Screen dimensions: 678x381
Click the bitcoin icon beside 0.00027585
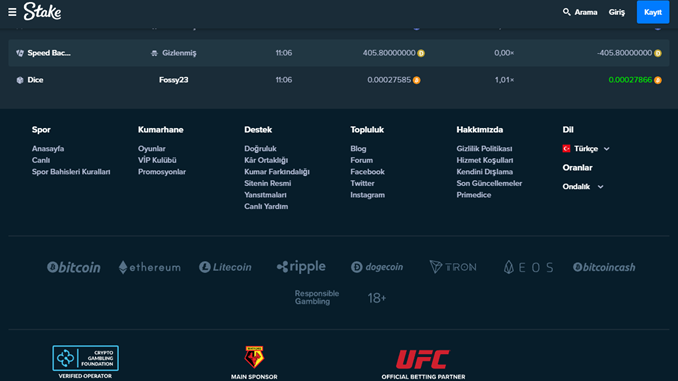pyautogui.click(x=416, y=80)
